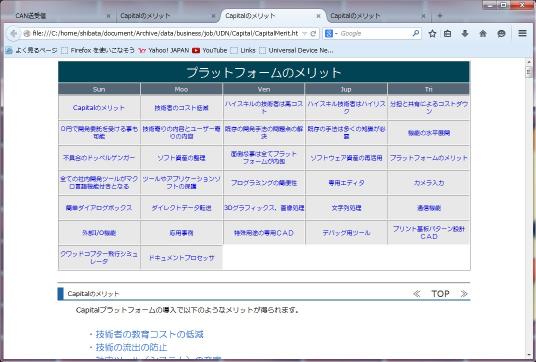
Task: Select the currently active Capitalのメリット tab
Action: [x=272, y=16]
